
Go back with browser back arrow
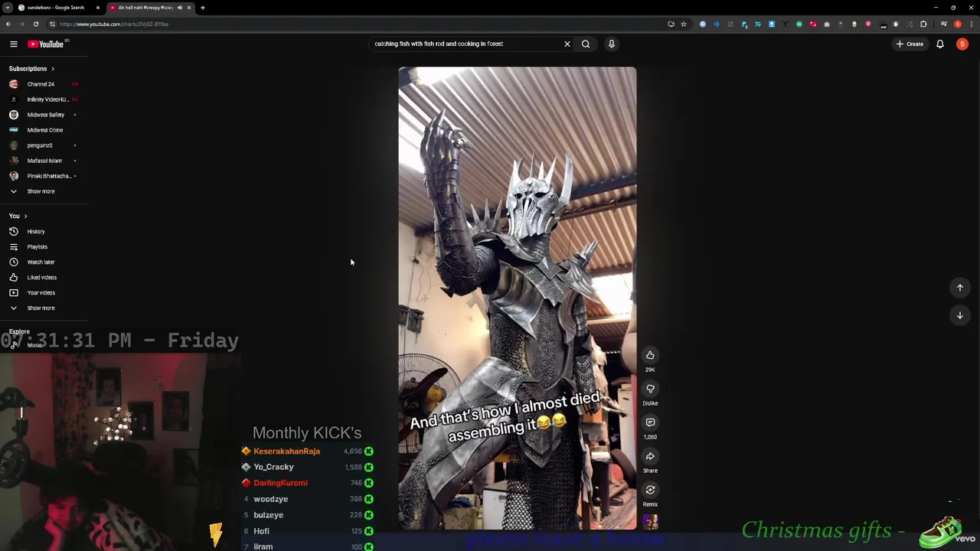pyautogui.click(x=8, y=24)
